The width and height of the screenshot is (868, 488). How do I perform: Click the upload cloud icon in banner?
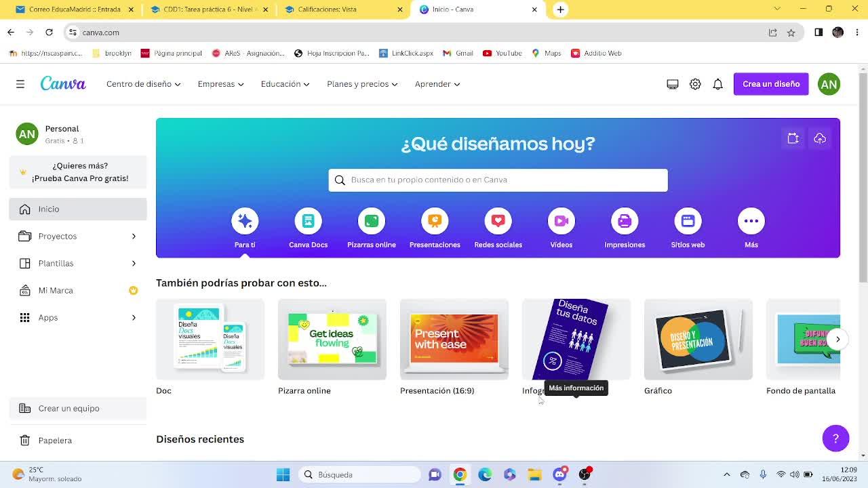pyautogui.click(x=820, y=138)
